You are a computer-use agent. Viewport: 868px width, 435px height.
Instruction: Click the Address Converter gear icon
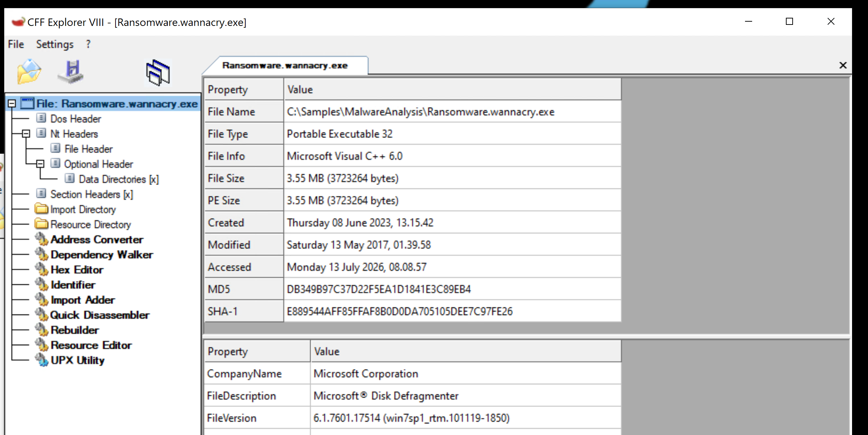tap(42, 239)
